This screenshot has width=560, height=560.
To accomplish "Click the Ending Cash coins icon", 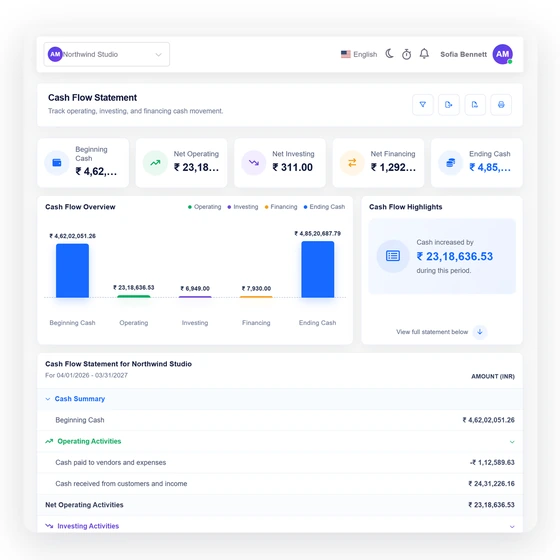I will [x=451, y=163].
